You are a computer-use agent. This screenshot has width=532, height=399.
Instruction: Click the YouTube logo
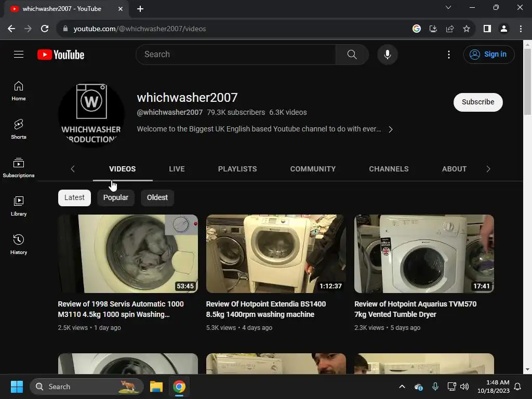click(61, 55)
